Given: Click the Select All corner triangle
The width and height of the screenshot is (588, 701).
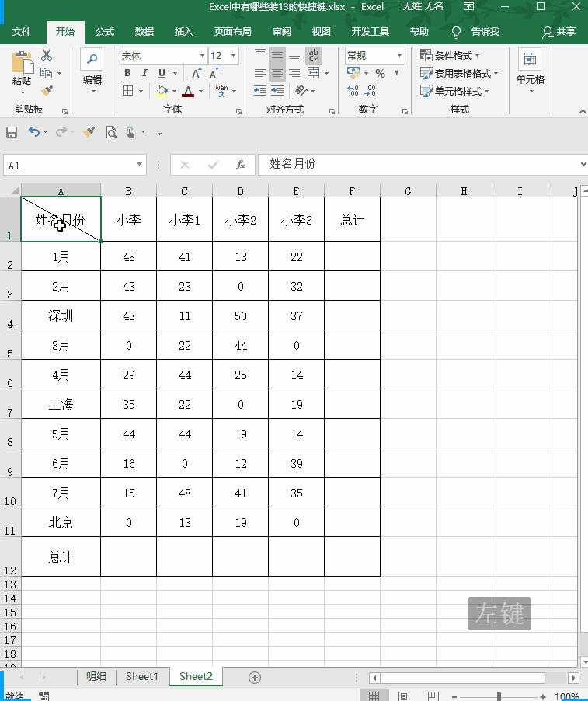Looking at the screenshot, I should [14, 190].
